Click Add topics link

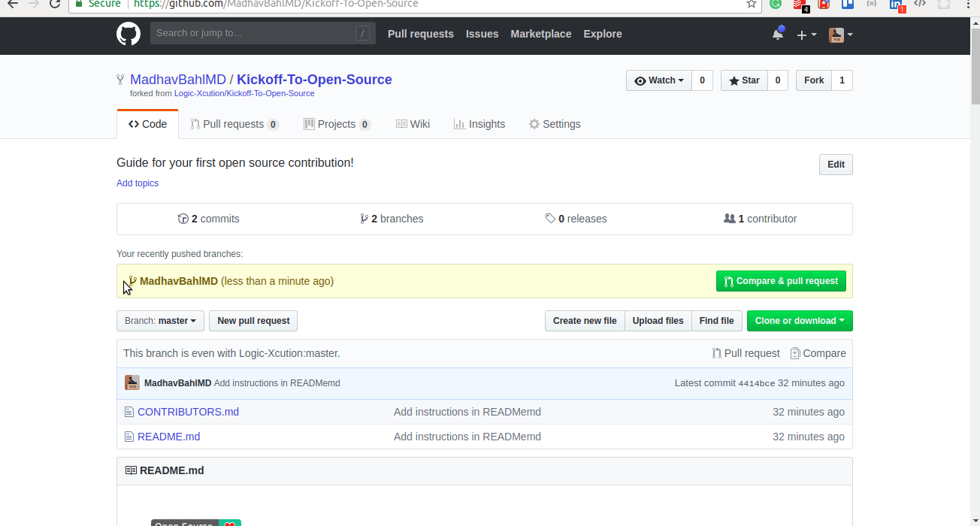pos(138,183)
